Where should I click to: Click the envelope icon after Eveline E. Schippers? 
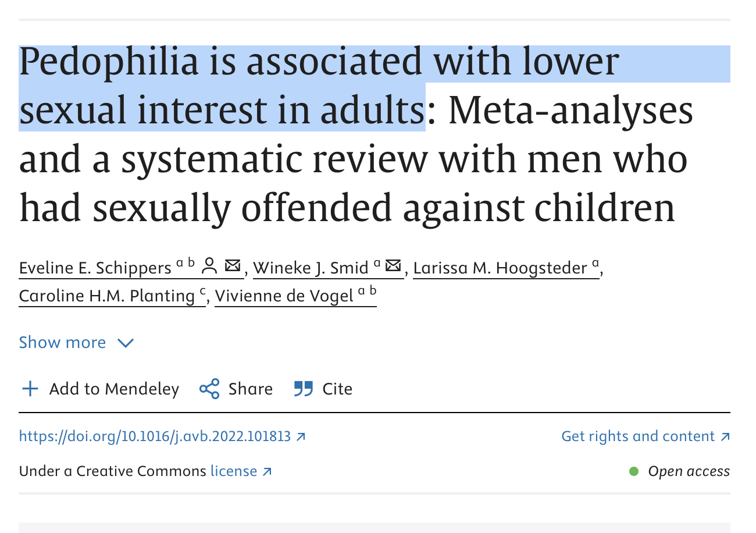coord(233,266)
